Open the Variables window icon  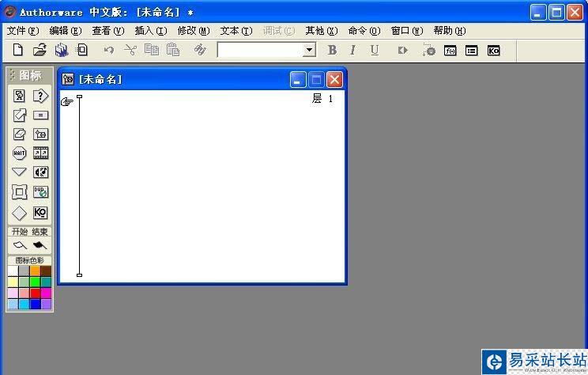pyautogui.click(x=471, y=51)
